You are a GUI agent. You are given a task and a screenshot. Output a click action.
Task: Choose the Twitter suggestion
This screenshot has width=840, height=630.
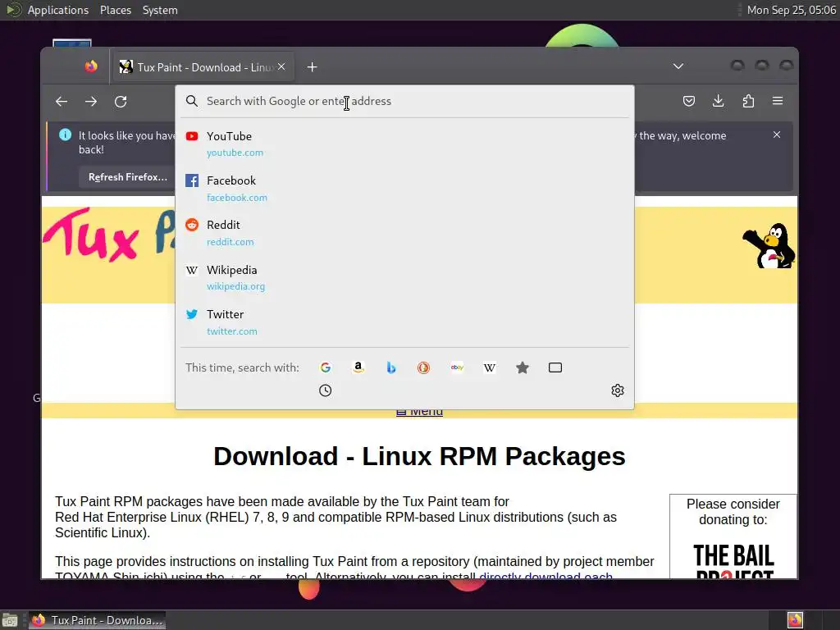point(404,322)
